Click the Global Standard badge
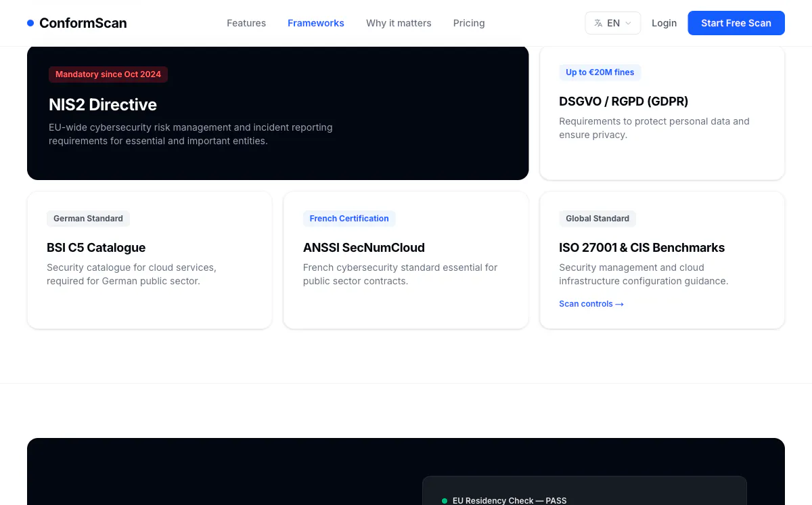This screenshot has height=505, width=812. (x=597, y=219)
